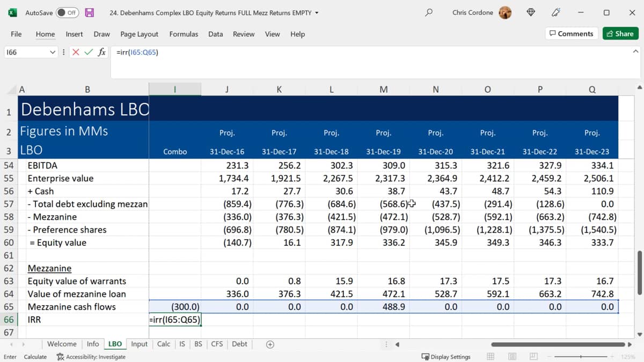Click the Name Box showing I66

coord(26,52)
